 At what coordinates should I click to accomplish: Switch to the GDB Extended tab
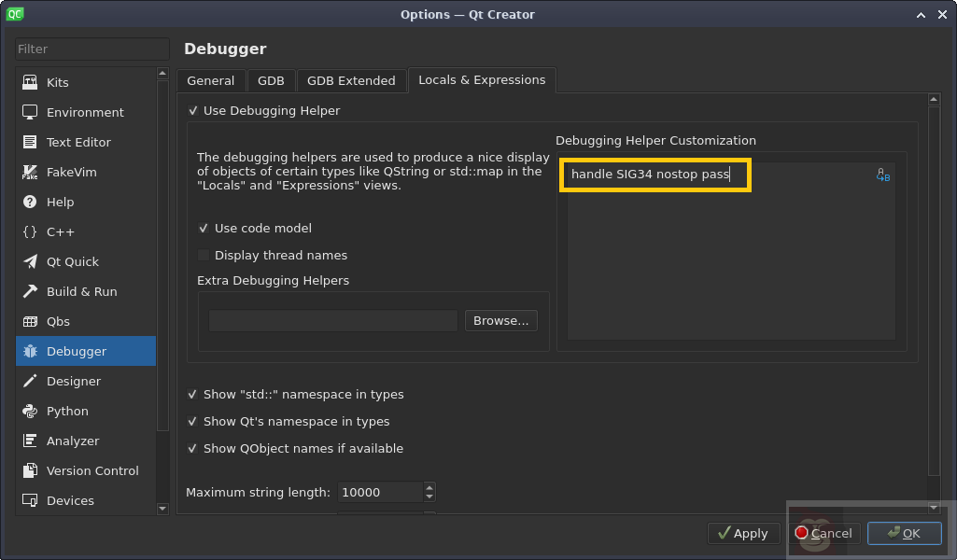(351, 80)
